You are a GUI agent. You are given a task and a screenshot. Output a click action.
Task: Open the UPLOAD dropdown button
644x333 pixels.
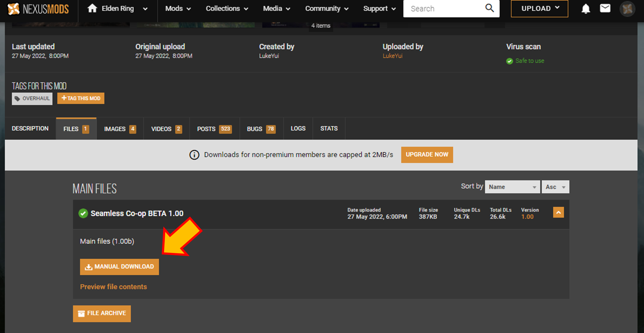539,9
